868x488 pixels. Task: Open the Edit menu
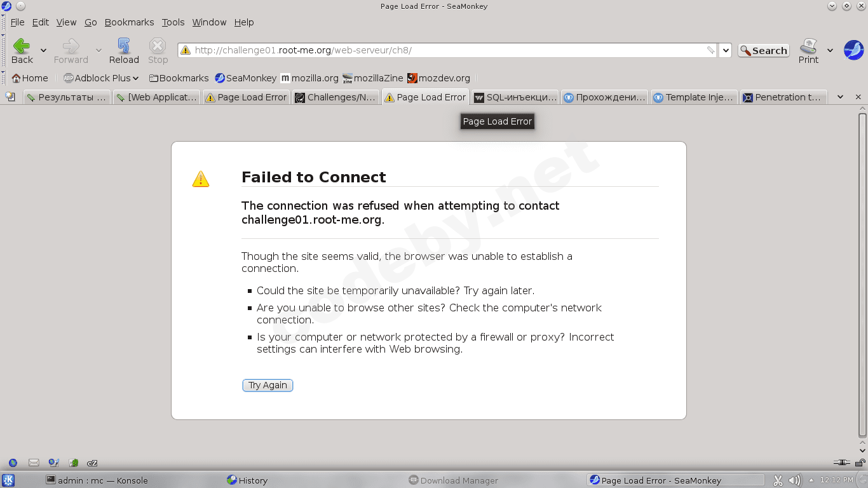click(x=41, y=22)
